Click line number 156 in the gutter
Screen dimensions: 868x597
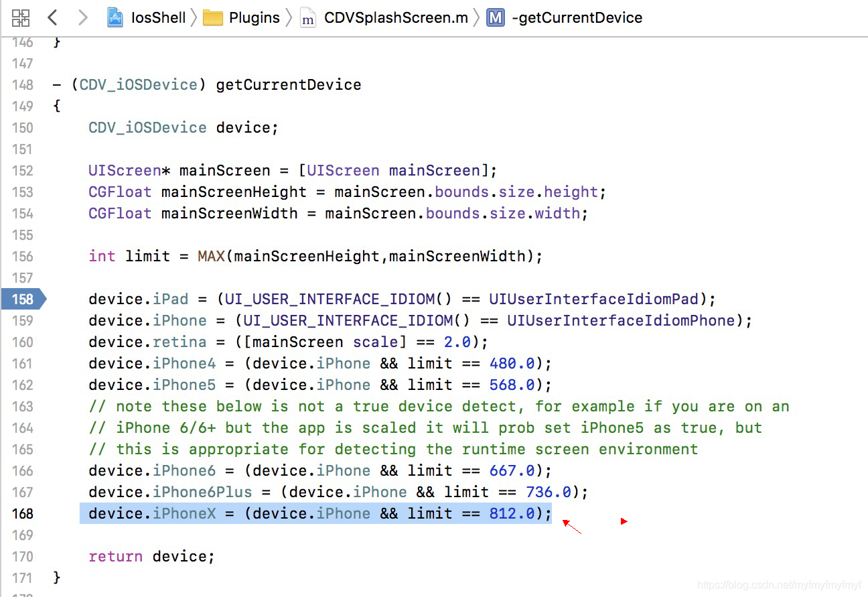click(22, 256)
